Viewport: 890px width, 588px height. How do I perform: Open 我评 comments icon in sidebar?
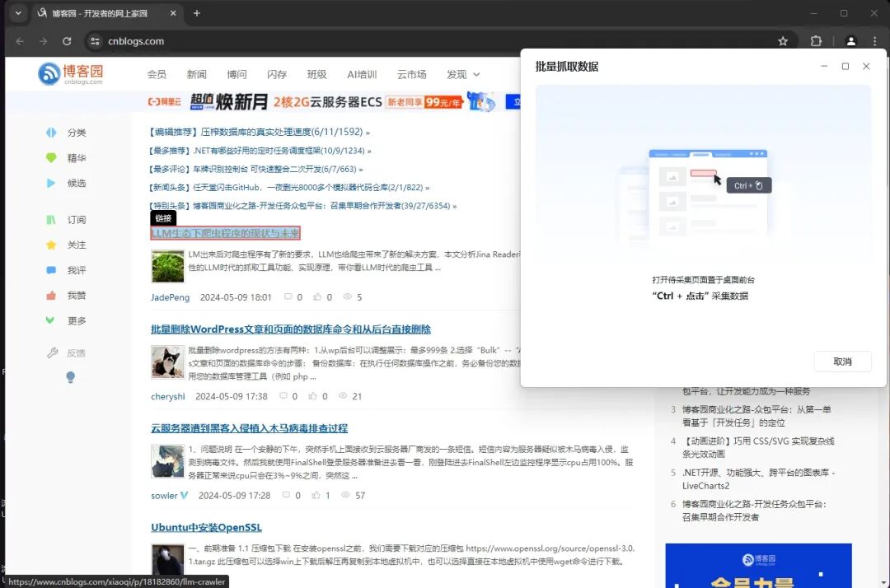coord(53,270)
